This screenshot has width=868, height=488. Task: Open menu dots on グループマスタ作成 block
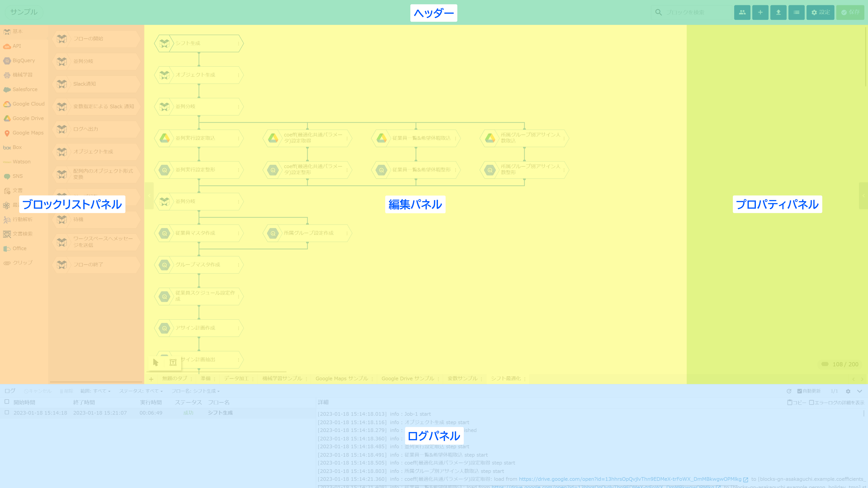tap(239, 265)
